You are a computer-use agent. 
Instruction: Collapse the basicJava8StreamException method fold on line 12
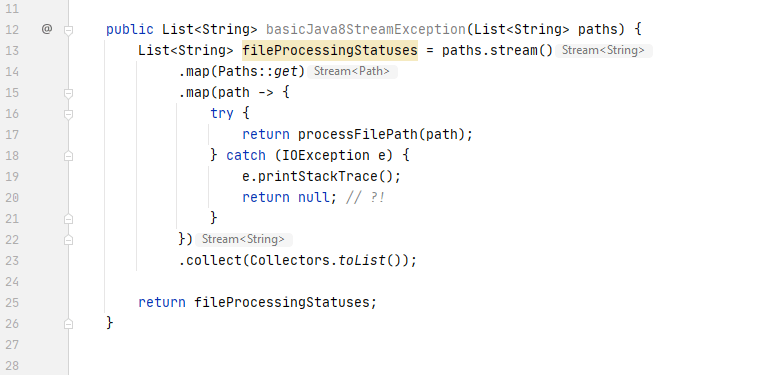[69, 30]
